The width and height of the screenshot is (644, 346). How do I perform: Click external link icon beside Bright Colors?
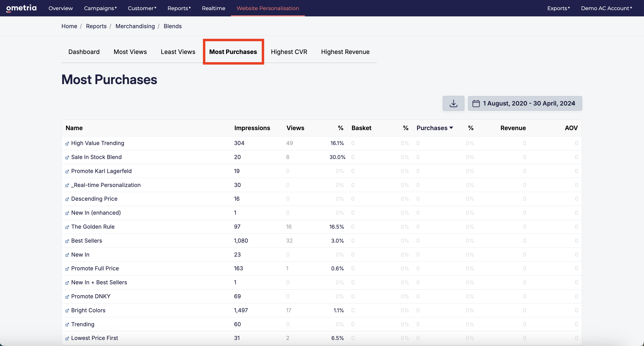point(67,311)
